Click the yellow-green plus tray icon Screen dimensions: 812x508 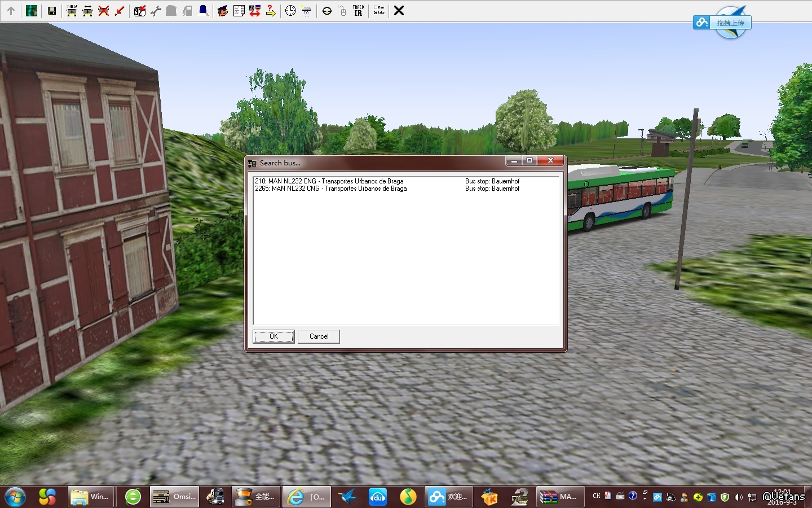pos(698,497)
